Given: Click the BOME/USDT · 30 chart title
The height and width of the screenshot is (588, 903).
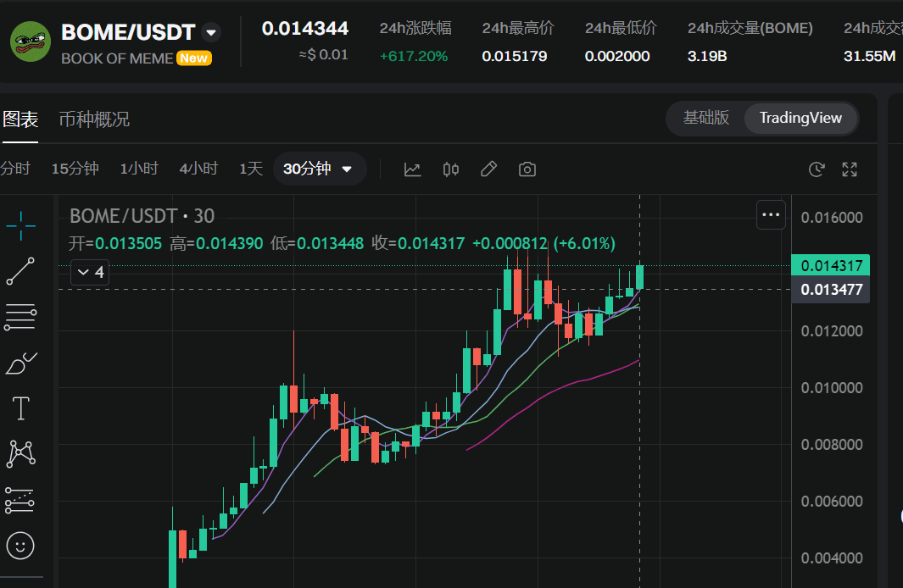Looking at the screenshot, I should click(142, 216).
